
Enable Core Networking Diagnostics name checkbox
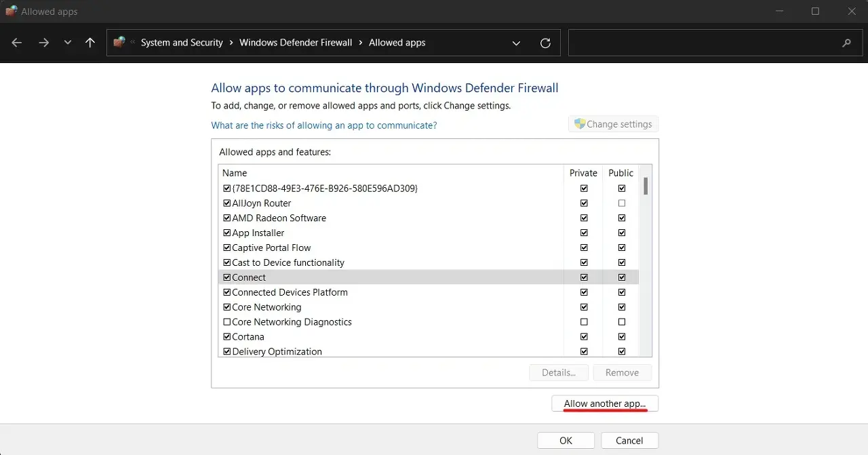point(227,322)
